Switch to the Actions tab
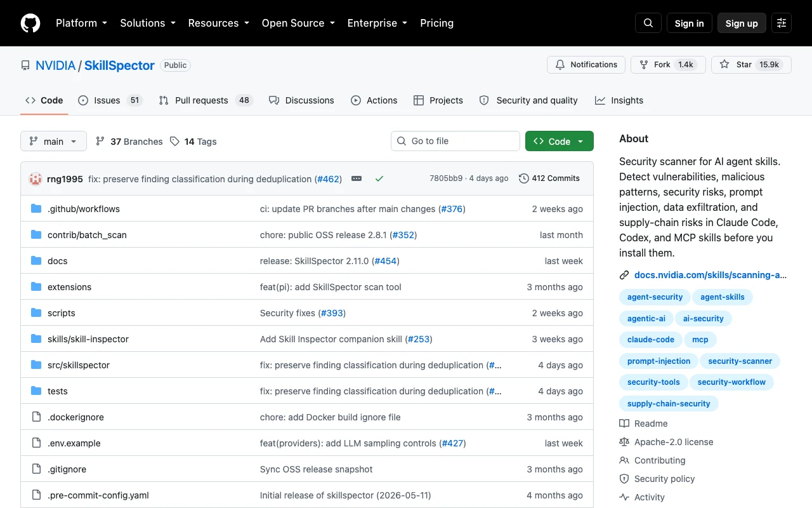 coord(374,100)
